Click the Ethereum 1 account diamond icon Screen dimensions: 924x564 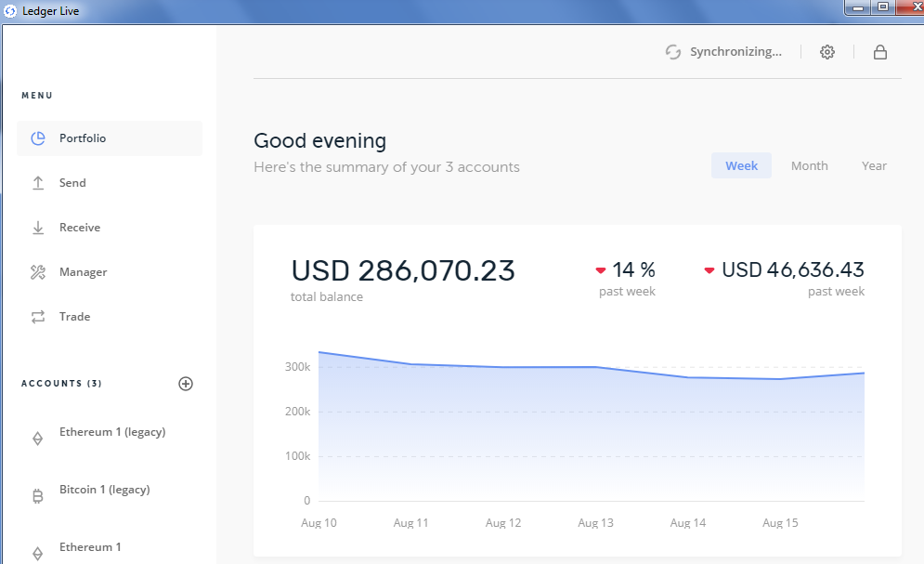tap(38, 554)
